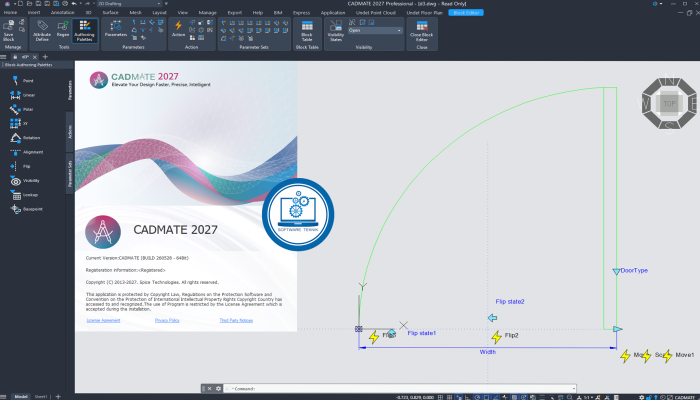
Task: Select the Point parameter in palette
Action: click(22, 81)
